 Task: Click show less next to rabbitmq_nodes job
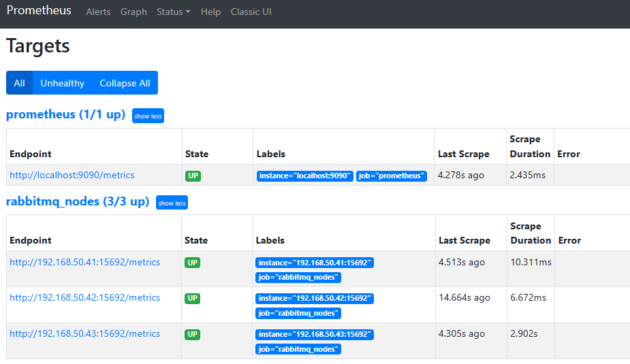point(172,203)
